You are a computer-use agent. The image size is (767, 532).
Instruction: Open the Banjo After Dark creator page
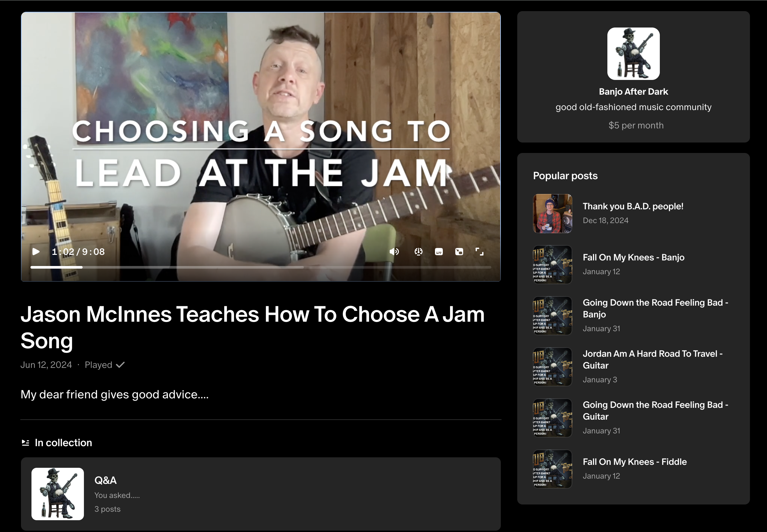pyautogui.click(x=633, y=92)
